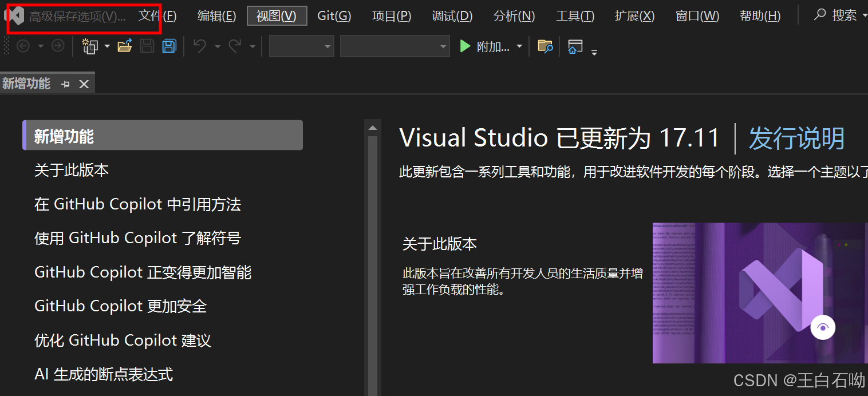Open the purple Visual Studio release thumbnail
The height and width of the screenshot is (396, 868).
pos(760,293)
